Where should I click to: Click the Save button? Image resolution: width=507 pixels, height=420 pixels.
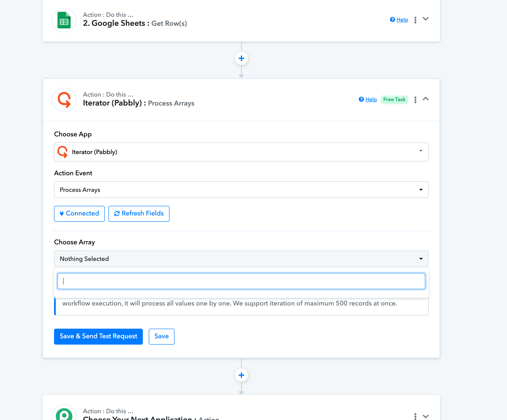[x=161, y=337]
